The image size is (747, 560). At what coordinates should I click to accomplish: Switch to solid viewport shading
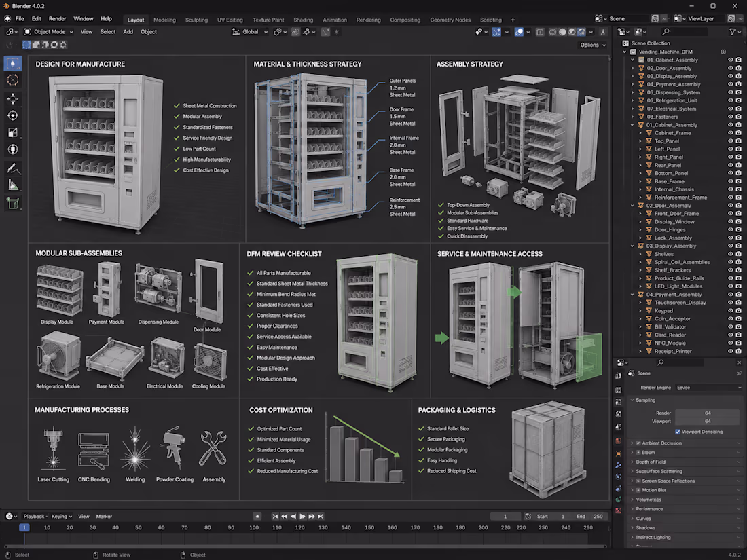click(x=562, y=32)
